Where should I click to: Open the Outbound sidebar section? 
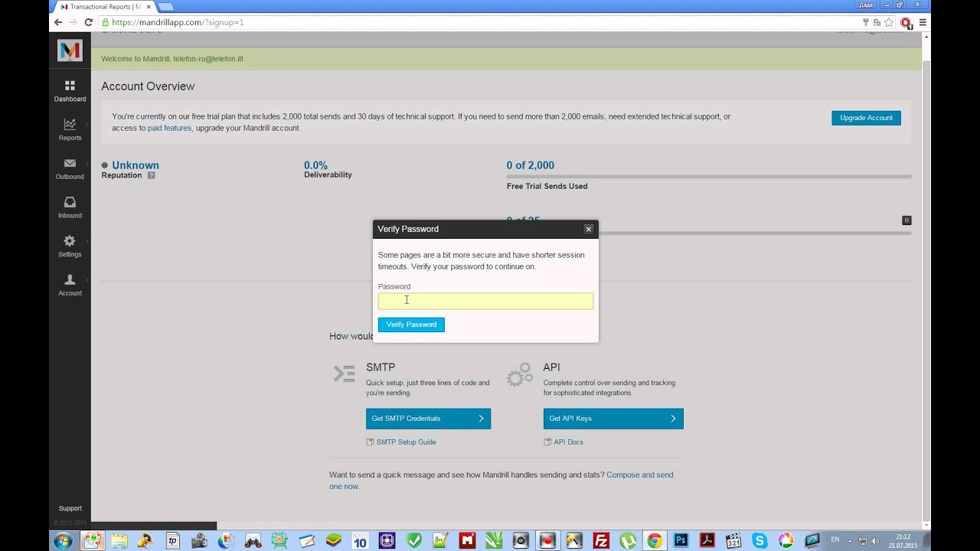[x=70, y=169]
